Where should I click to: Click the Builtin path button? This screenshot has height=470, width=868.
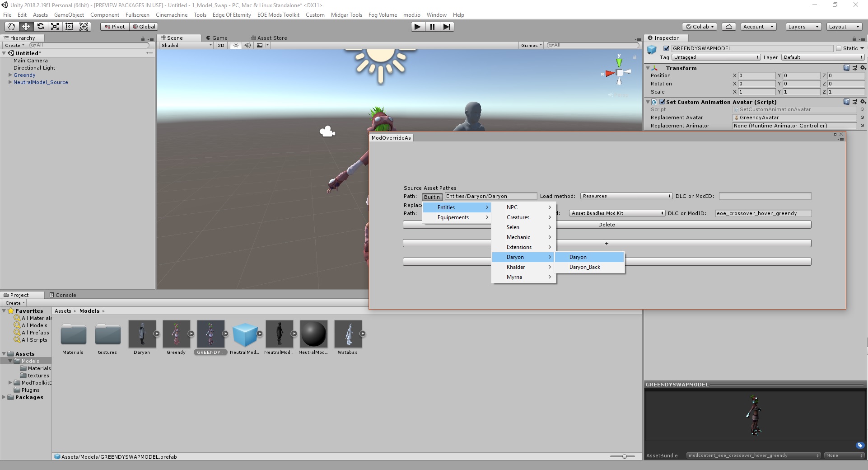[432, 197]
